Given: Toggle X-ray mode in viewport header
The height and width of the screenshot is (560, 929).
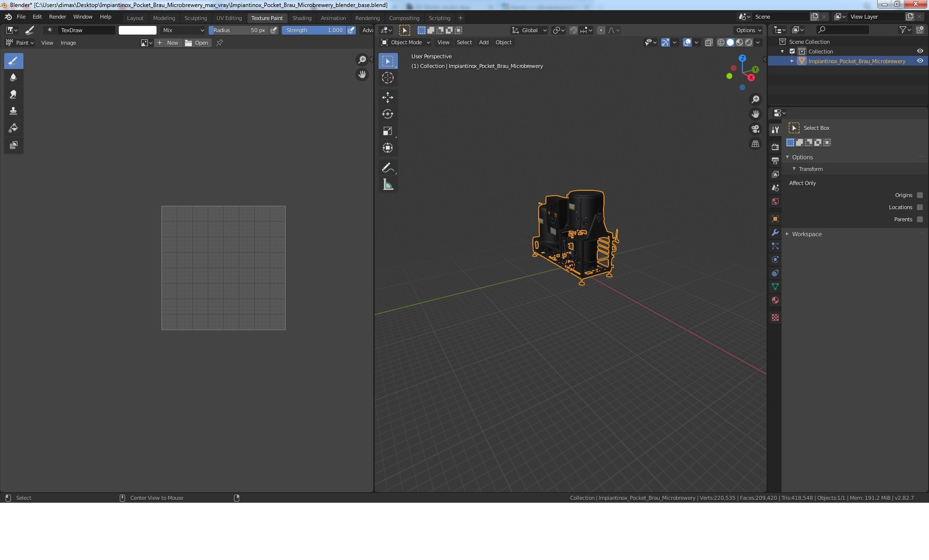Looking at the screenshot, I should coord(709,43).
